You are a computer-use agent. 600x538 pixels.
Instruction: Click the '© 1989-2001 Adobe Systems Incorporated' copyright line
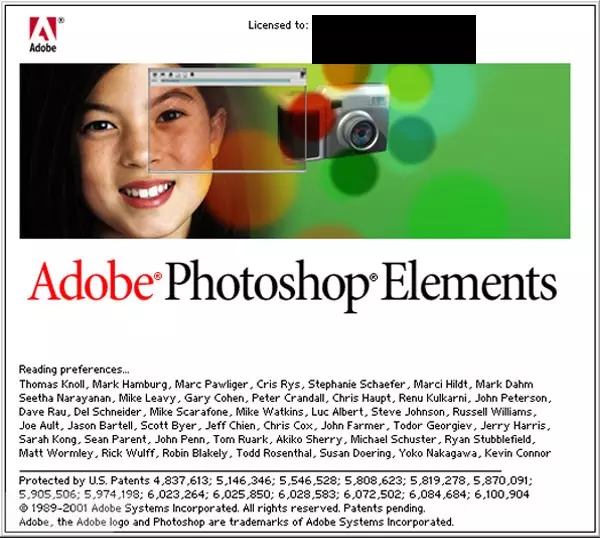tap(222, 508)
